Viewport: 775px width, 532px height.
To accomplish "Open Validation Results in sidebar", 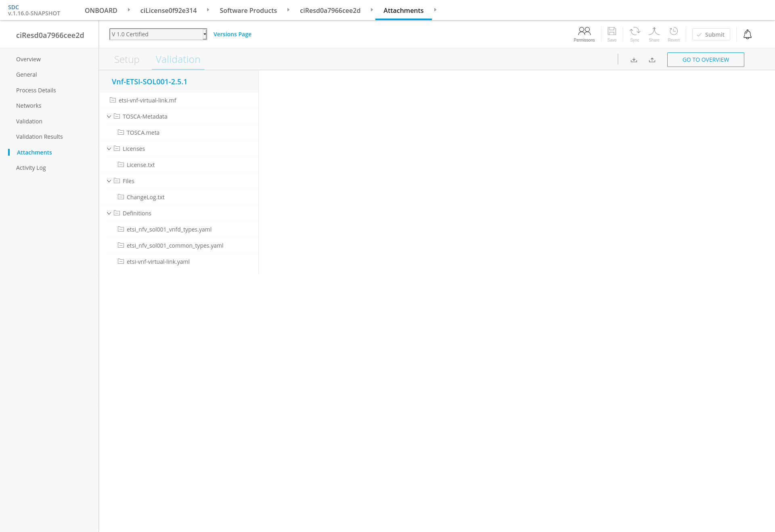I will pos(40,137).
